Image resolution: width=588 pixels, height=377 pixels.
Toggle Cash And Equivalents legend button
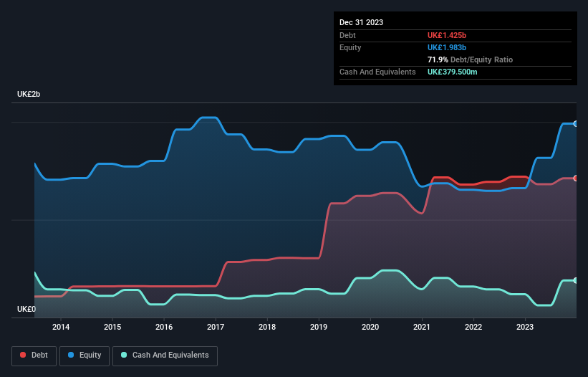coord(165,355)
